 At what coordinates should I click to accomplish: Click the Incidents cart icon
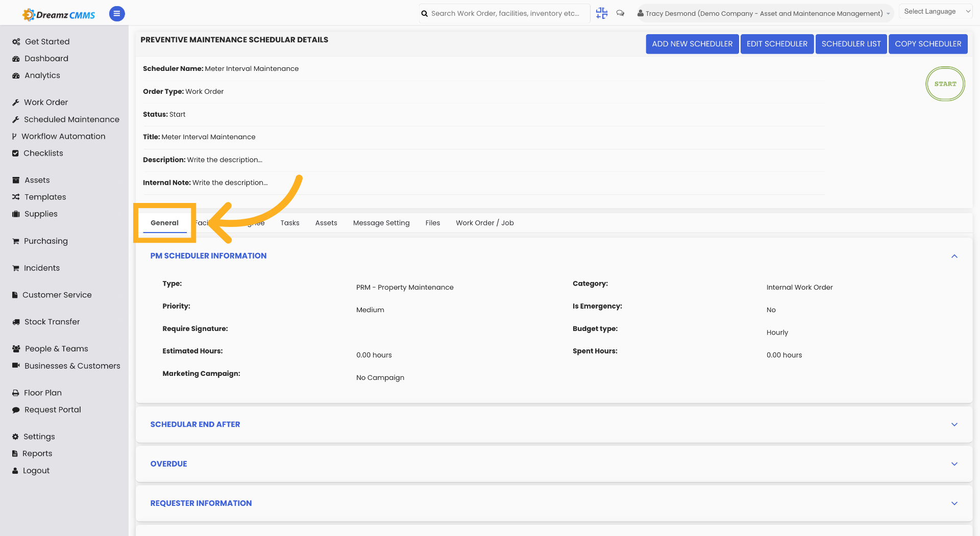(16, 268)
